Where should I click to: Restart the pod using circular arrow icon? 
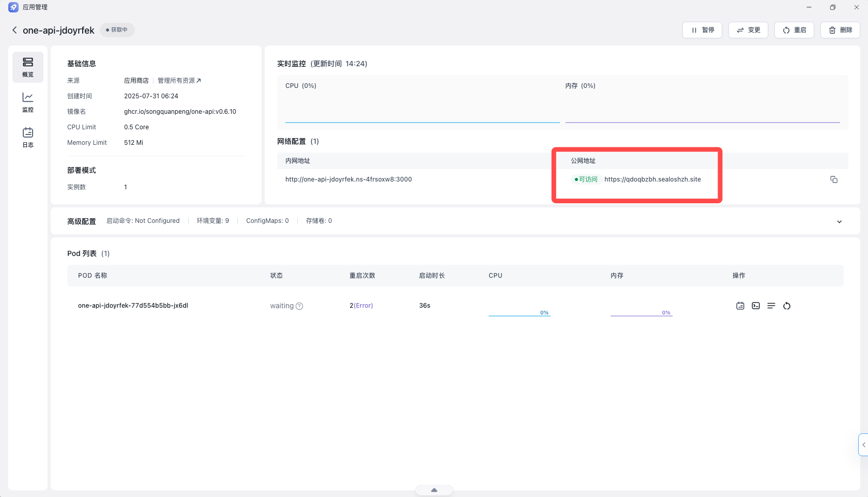pyautogui.click(x=787, y=306)
